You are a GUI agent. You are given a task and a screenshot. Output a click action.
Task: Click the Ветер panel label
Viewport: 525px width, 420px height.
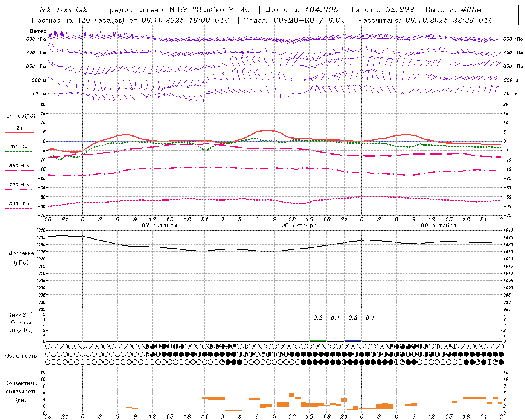pos(38,31)
